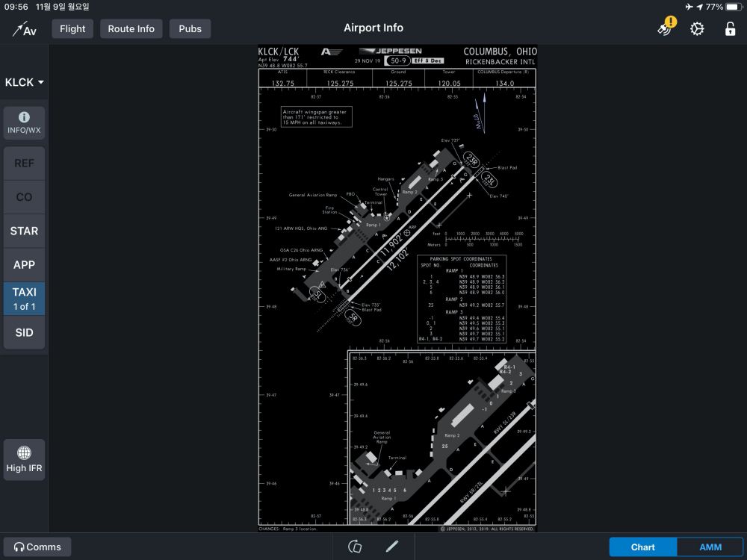Select the STAR charts tab

tap(24, 231)
